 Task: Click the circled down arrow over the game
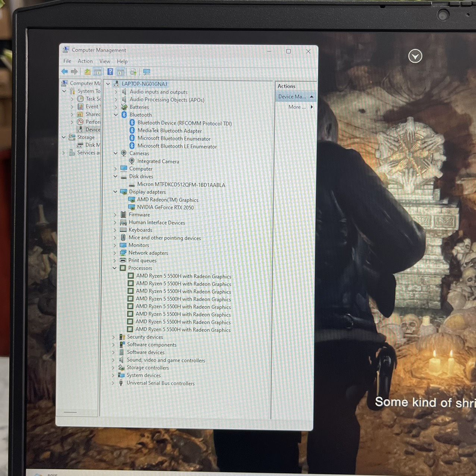(415, 56)
